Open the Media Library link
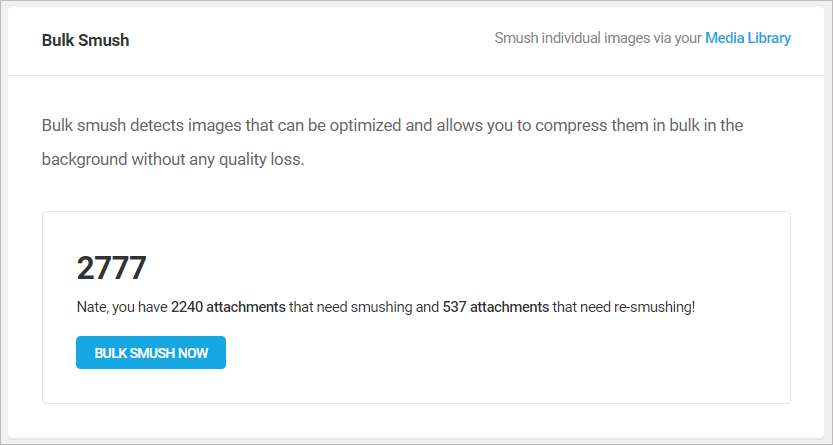Image resolution: width=833 pixels, height=445 pixels. pos(748,38)
